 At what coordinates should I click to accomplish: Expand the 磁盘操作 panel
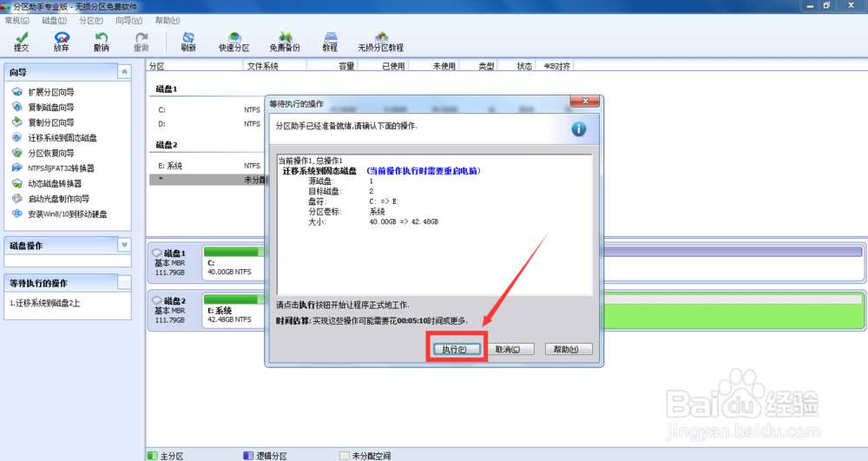[124, 245]
